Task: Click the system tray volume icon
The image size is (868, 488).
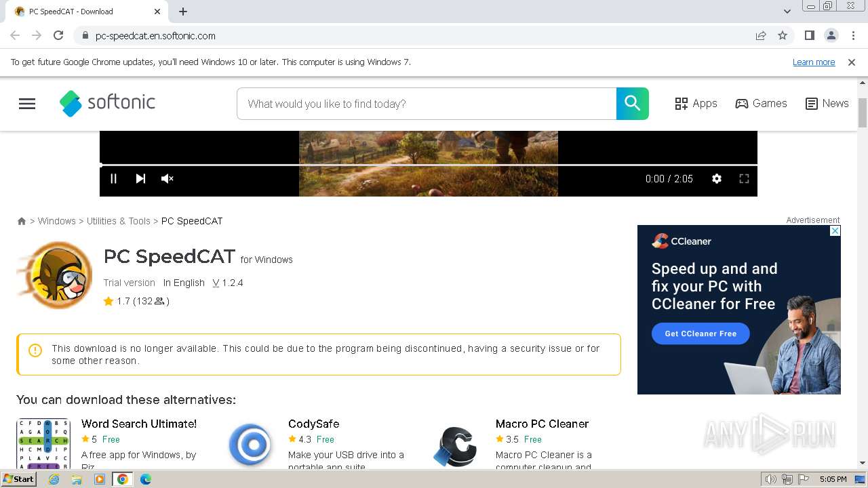Action: point(771,479)
